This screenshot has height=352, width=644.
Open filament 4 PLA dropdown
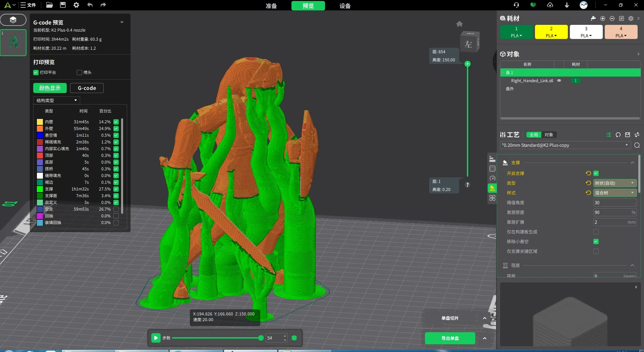[x=621, y=36]
